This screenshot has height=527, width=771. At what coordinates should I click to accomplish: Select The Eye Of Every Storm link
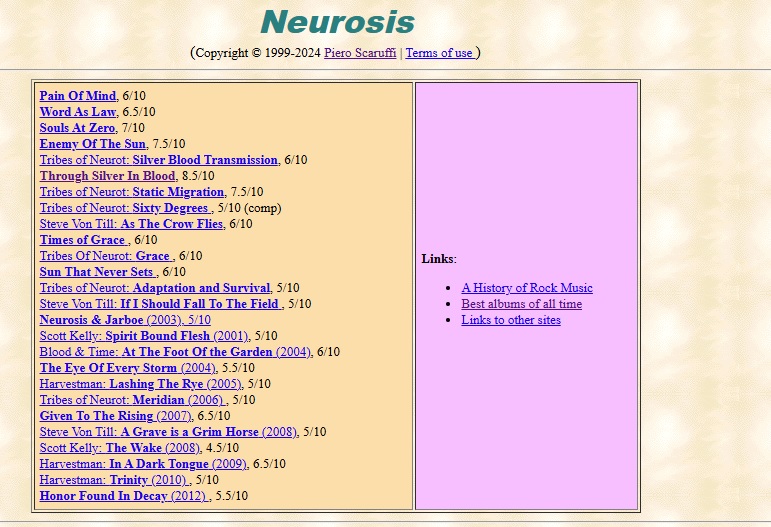[x=127, y=368]
